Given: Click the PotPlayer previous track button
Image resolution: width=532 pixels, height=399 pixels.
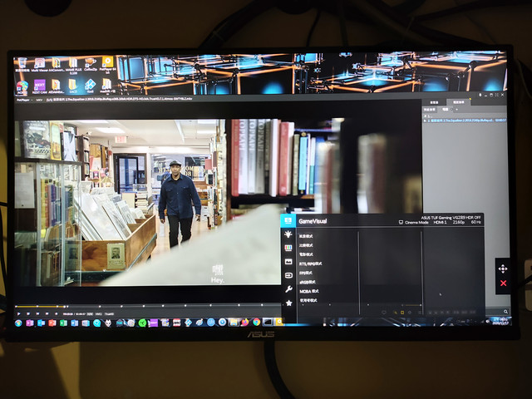Looking at the screenshot, I should pyautogui.click(x=37, y=314).
